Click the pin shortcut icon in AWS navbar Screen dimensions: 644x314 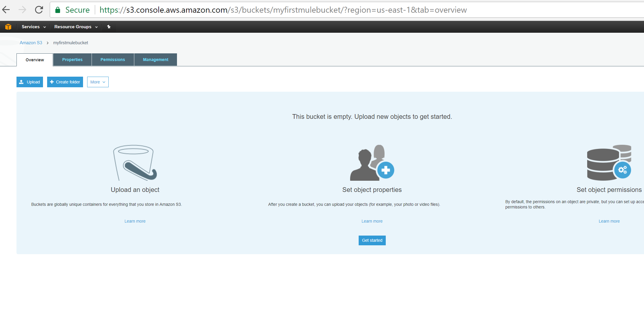109,27
